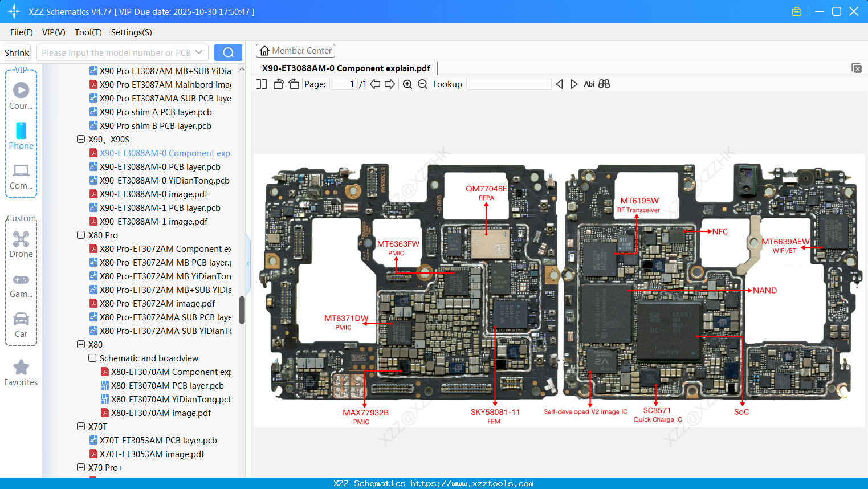Screen dimensions: 868x489
Task: Click the binoculars search icon in PDF toolbar
Action: pyautogui.click(x=604, y=84)
